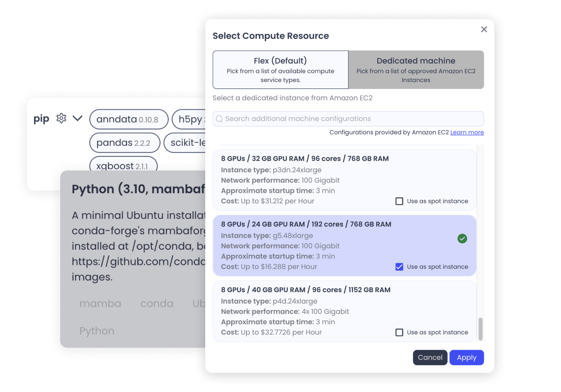Switch to the Flex (Default) tab
Screen dimensions: 561x392
click(x=280, y=69)
